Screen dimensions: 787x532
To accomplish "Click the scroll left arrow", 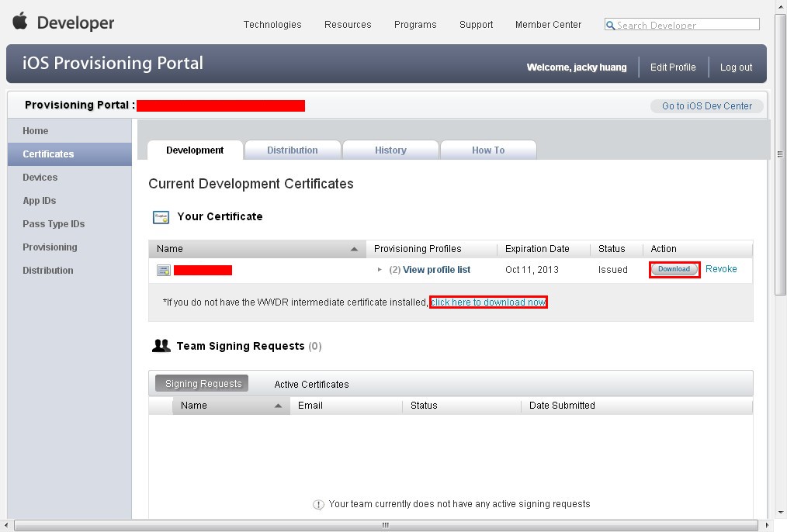I will click(6, 526).
